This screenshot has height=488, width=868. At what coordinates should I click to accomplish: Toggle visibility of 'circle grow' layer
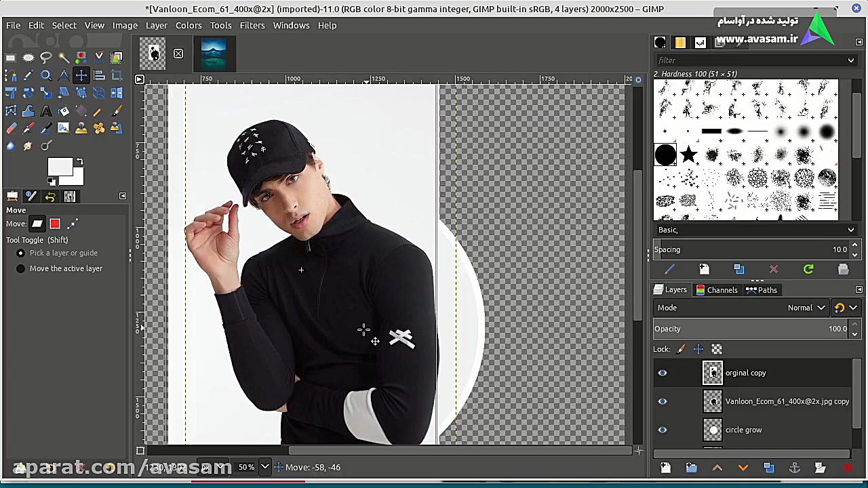pyautogui.click(x=663, y=430)
